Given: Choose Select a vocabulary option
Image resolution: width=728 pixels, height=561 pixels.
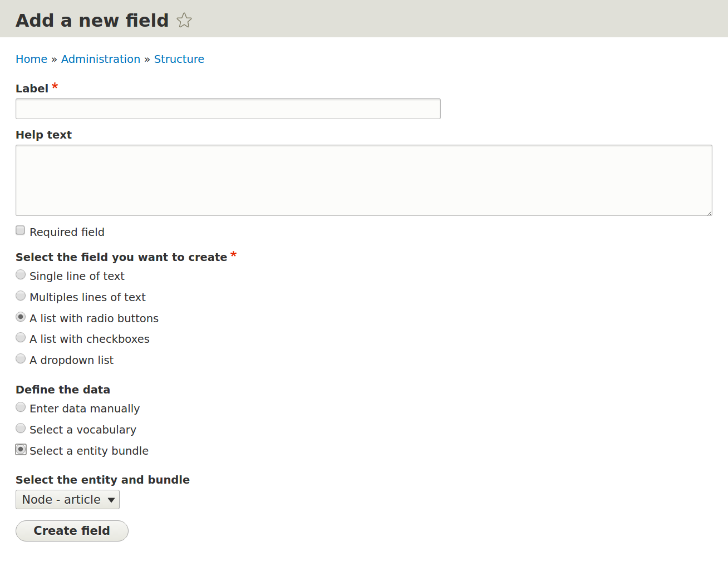Looking at the screenshot, I should tap(21, 428).
